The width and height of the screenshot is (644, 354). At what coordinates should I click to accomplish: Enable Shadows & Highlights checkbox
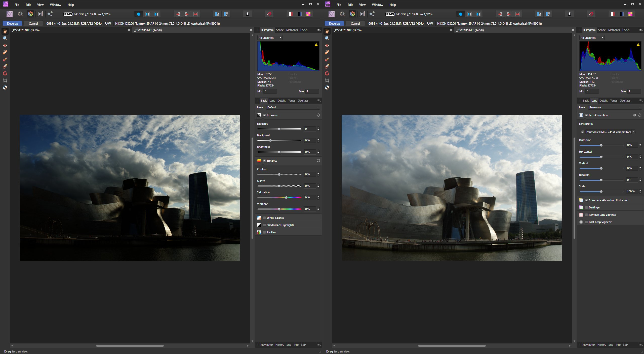point(264,225)
